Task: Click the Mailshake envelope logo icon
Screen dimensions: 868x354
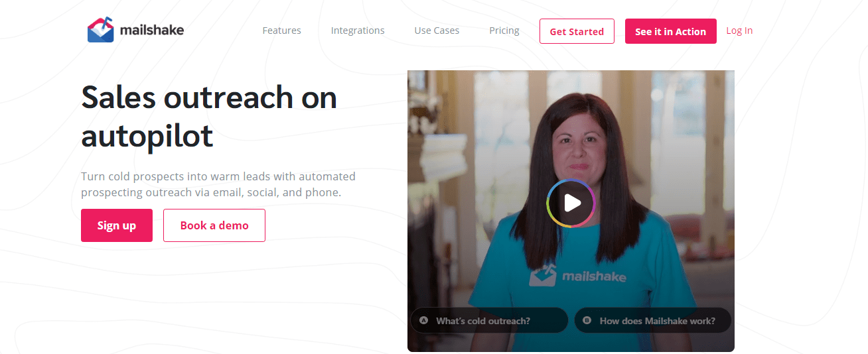Action: [x=101, y=30]
